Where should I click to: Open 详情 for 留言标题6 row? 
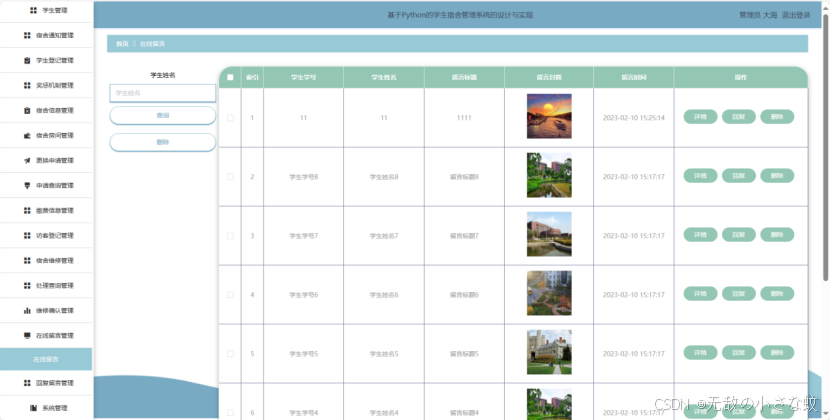tap(700, 293)
